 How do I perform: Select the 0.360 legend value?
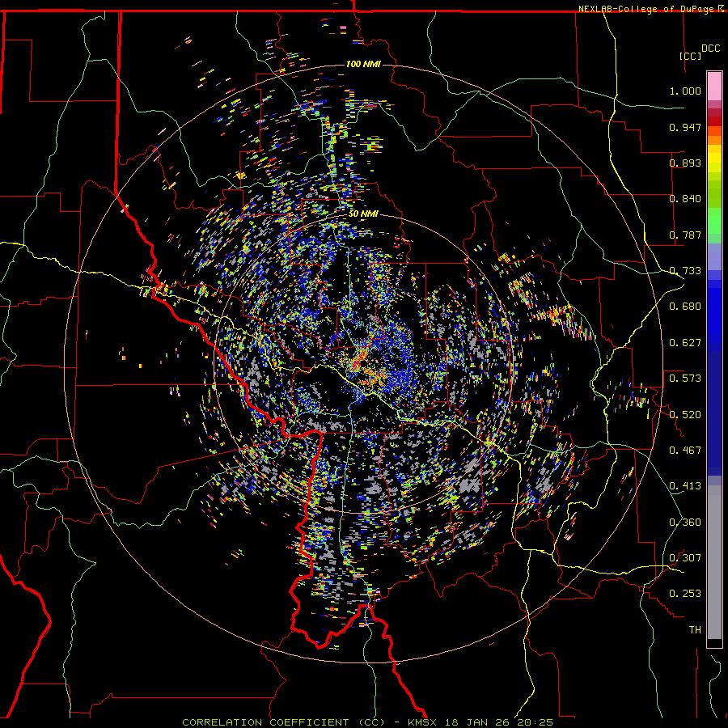685,523
